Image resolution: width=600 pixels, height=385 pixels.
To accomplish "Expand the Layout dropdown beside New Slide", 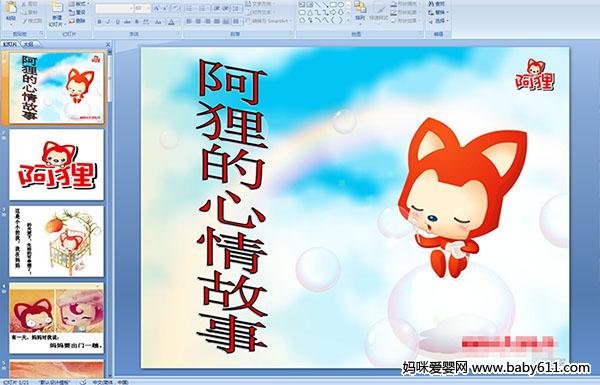I will point(79,4).
